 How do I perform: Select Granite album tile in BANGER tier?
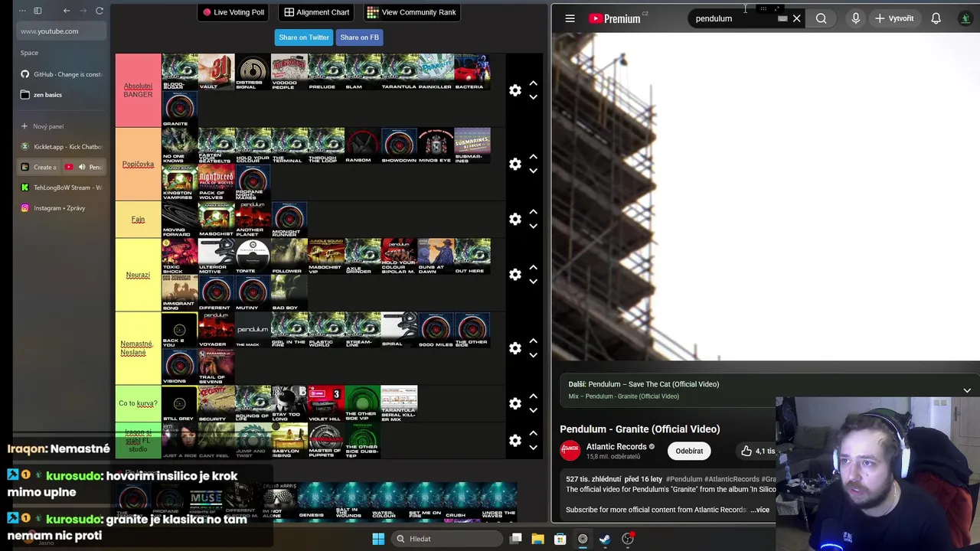tap(179, 109)
